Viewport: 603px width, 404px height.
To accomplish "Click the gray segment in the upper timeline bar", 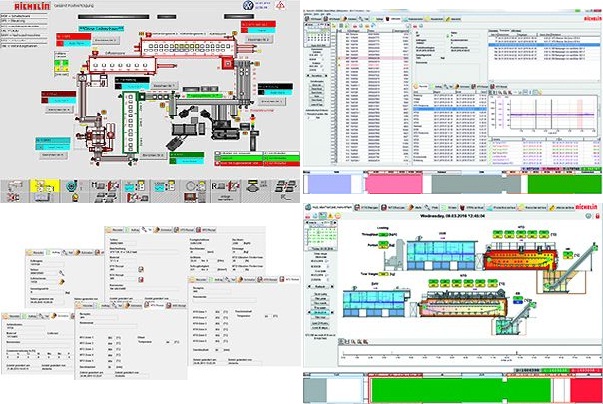I will pos(476,184).
